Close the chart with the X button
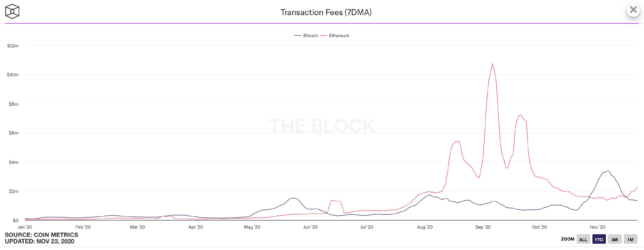The height and width of the screenshot is (250, 644). point(633,10)
